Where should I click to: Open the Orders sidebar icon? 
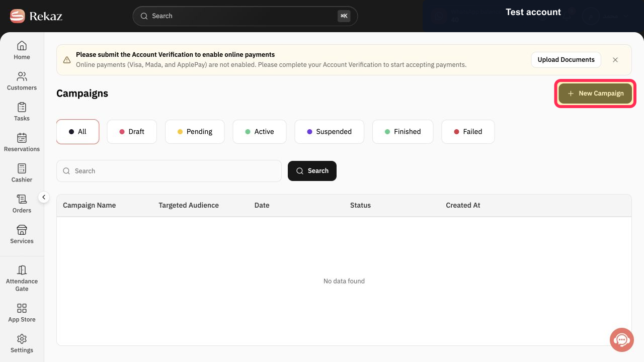click(22, 199)
